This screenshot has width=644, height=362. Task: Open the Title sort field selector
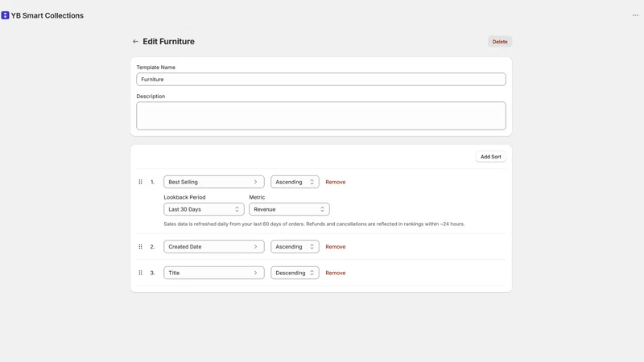pyautogui.click(x=214, y=273)
